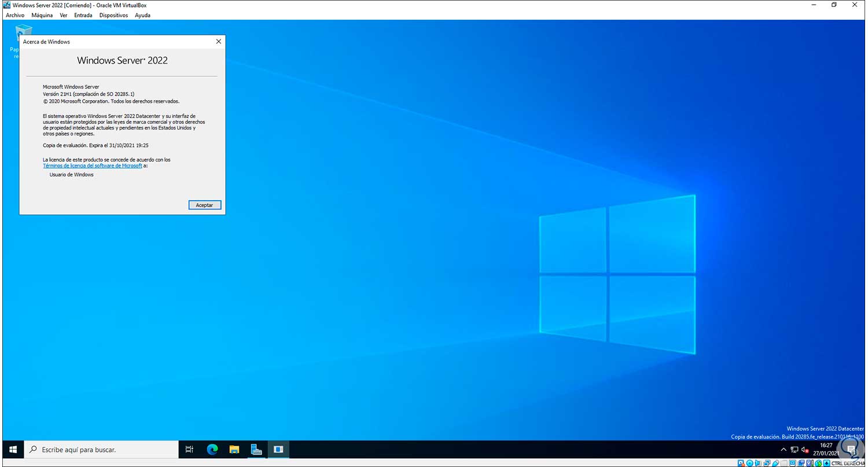Show hidden system tray icons
The height and width of the screenshot is (467, 868).
[x=784, y=450]
